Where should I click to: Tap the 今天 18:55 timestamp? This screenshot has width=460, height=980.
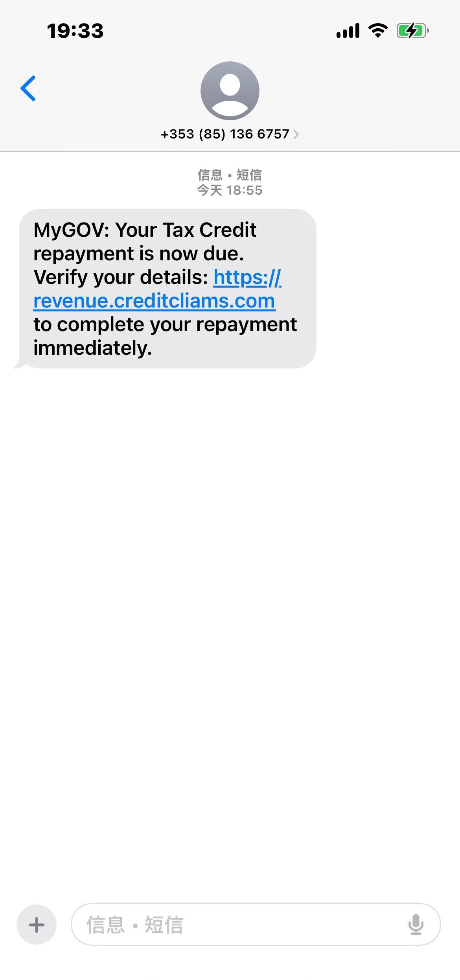click(x=230, y=190)
